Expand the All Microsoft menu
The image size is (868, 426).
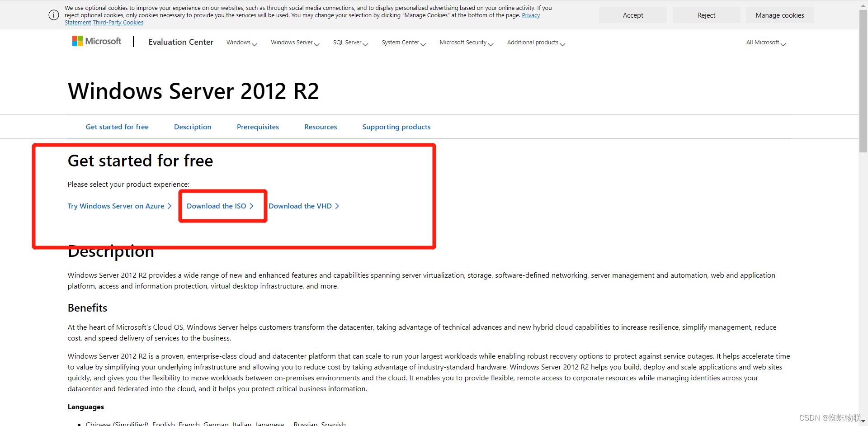(766, 43)
